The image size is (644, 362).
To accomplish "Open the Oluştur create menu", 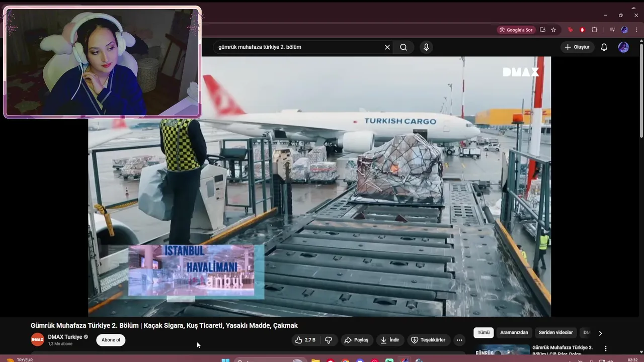I will tap(578, 47).
